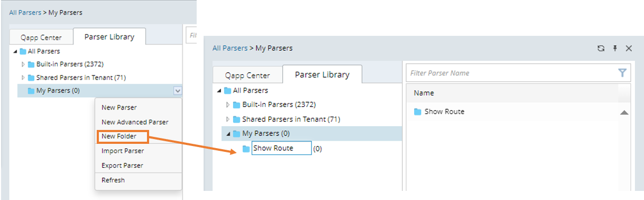
Task: Open Parser Library tab in left panel
Action: 110,37
